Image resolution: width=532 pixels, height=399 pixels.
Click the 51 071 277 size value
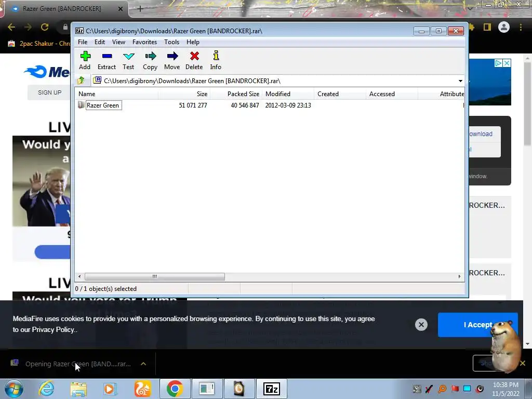pyautogui.click(x=193, y=105)
